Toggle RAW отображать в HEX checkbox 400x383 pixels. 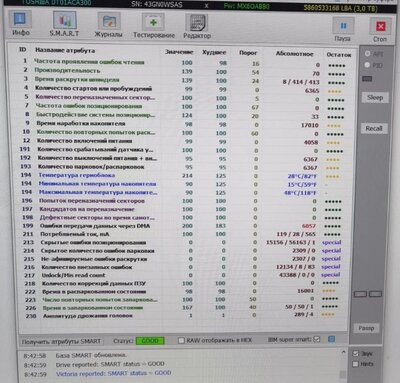(x=181, y=340)
